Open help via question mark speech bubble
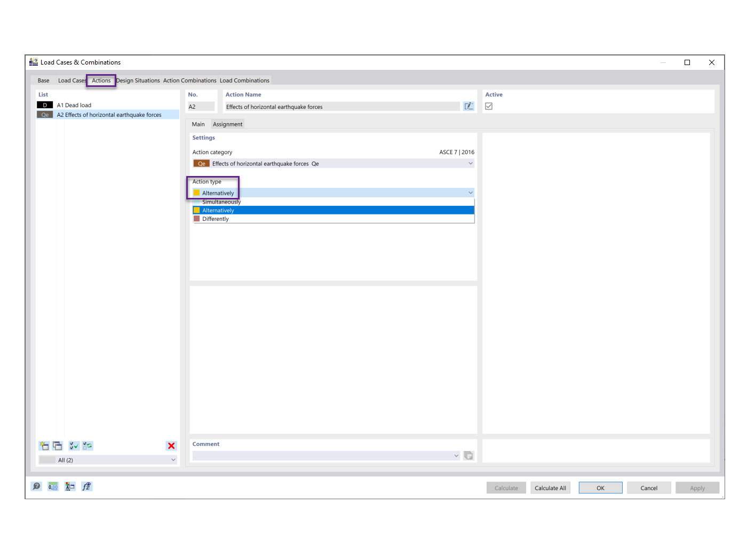Viewport: 747px width, 560px height. (x=36, y=486)
